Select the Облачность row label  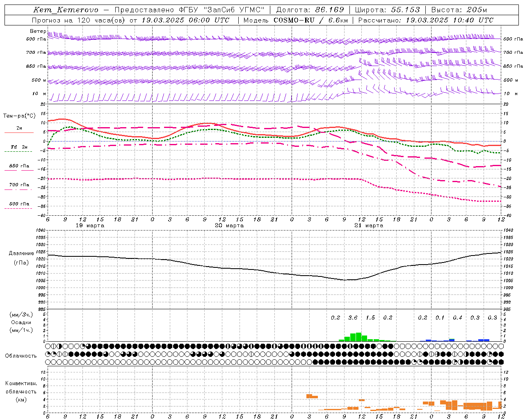pyautogui.click(x=21, y=356)
